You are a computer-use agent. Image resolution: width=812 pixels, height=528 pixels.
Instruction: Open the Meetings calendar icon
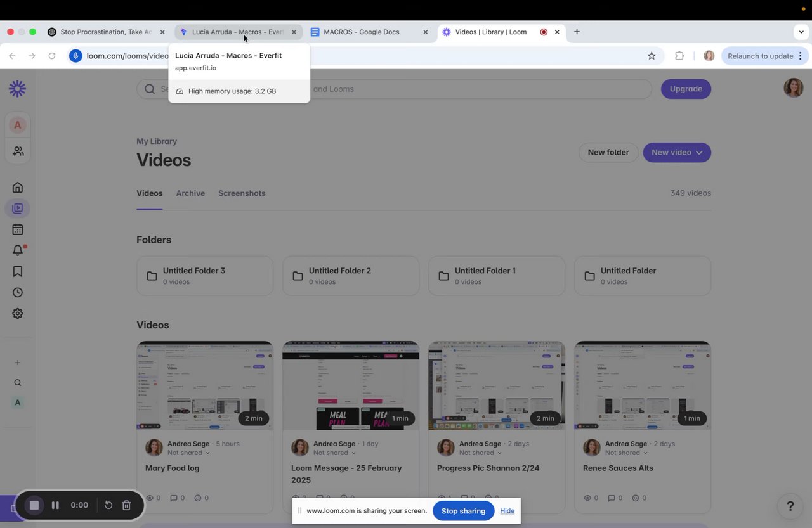point(18,229)
